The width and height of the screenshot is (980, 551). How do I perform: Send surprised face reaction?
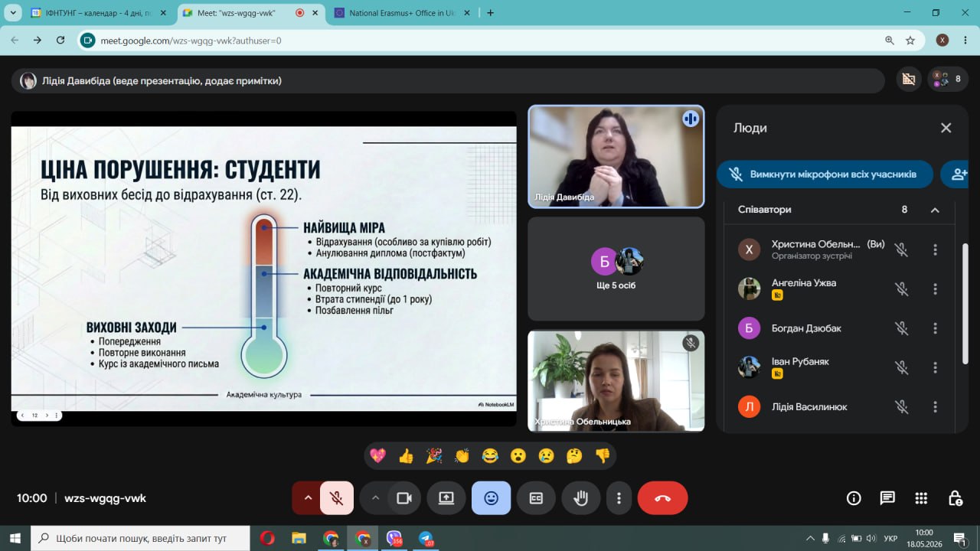518,456
